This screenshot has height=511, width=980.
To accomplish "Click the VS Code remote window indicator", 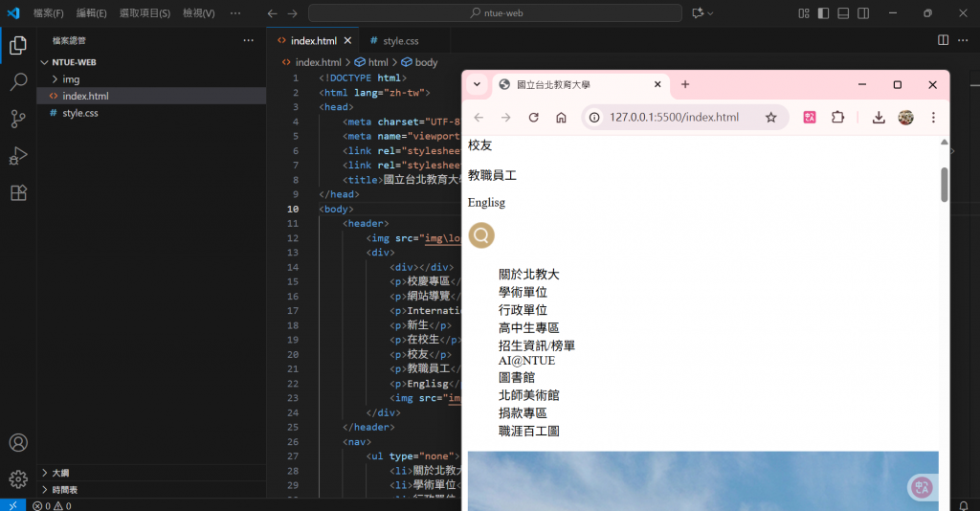I will [x=12, y=505].
